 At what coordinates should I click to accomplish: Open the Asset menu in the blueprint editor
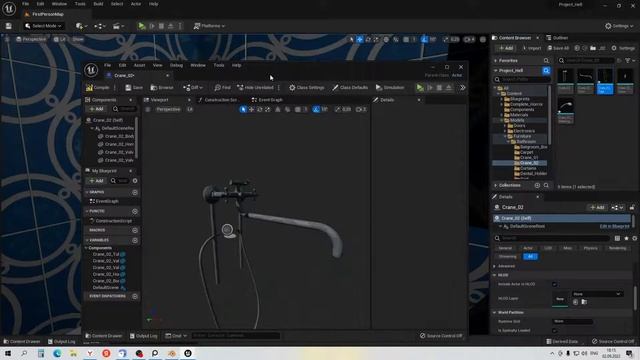pyautogui.click(x=140, y=65)
